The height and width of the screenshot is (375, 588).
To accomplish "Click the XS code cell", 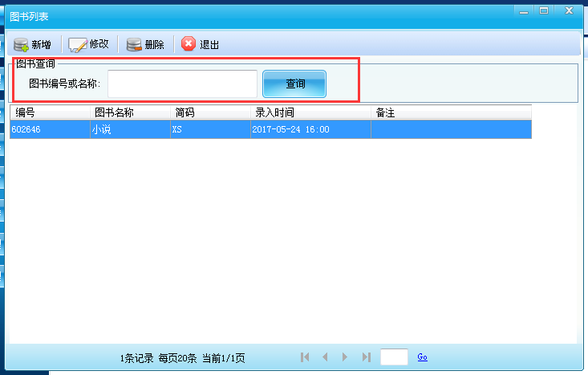I will (x=210, y=129).
